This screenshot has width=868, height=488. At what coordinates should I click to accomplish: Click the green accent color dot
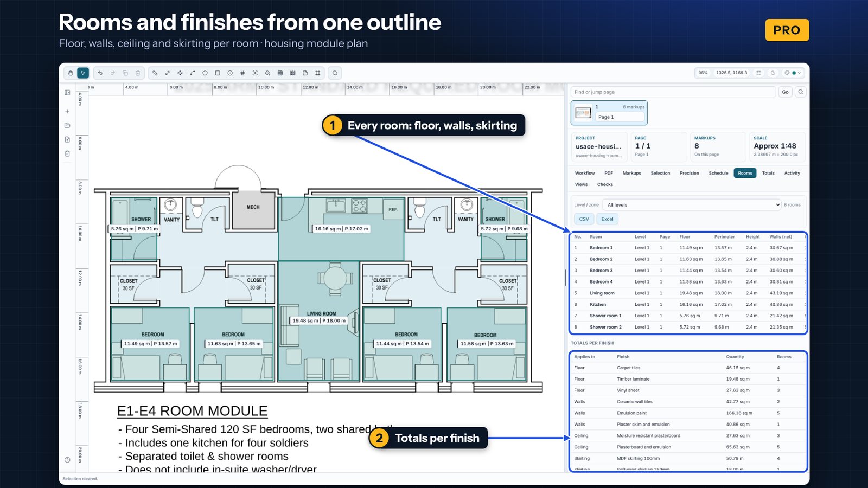click(794, 73)
